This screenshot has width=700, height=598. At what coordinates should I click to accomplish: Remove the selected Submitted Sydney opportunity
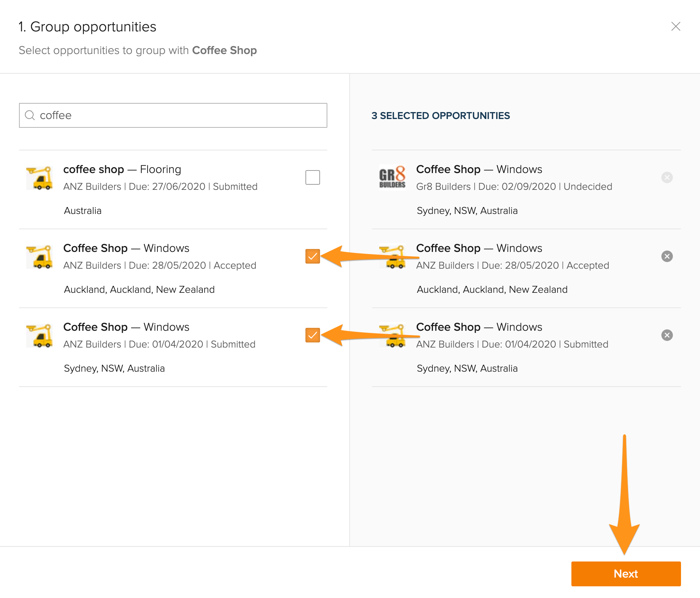tap(667, 335)
